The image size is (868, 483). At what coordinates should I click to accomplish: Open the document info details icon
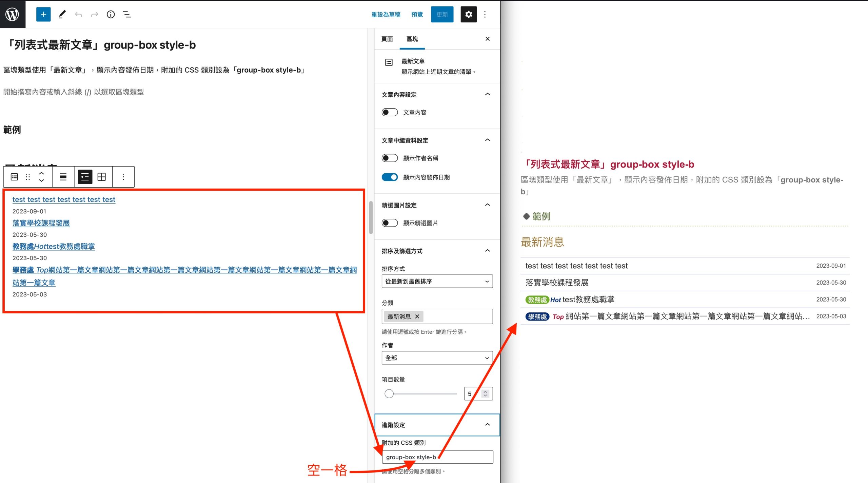pyautogui.click(x=111, y=14)
